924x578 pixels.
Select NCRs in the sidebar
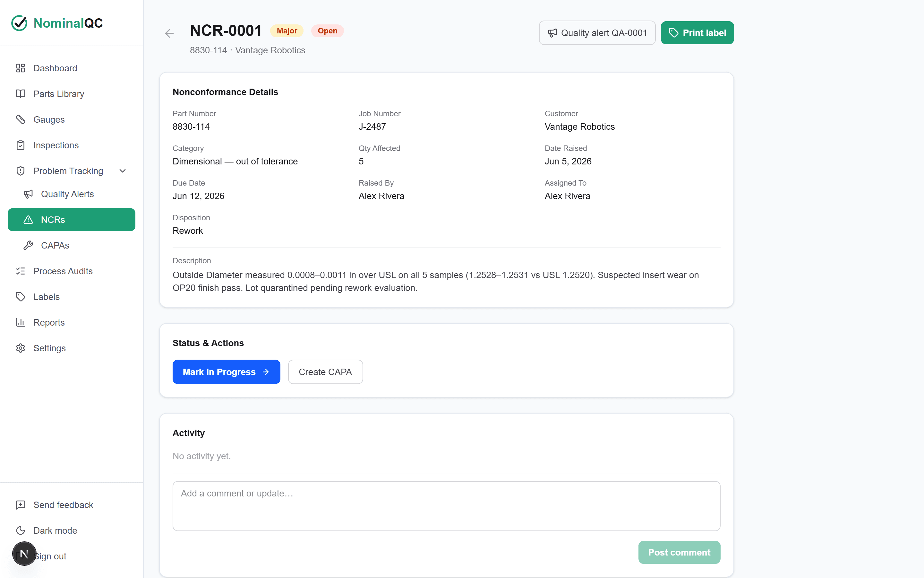pos(72,220)
